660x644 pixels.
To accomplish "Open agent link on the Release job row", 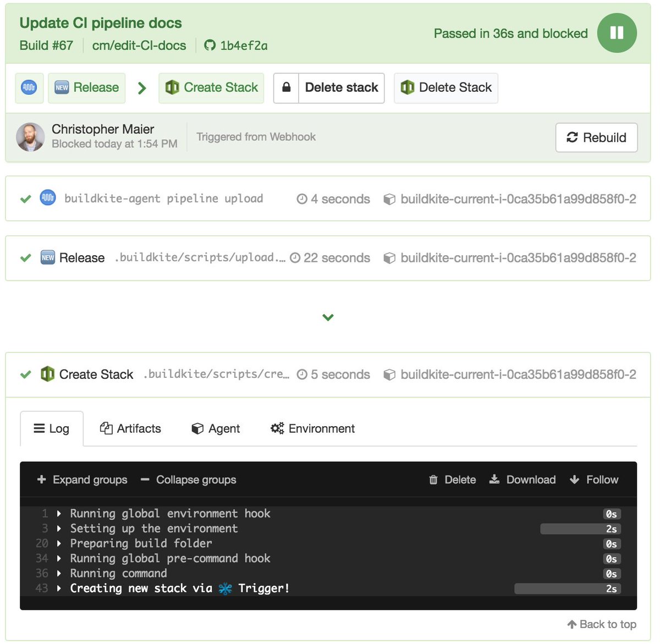I will (518, 258).
